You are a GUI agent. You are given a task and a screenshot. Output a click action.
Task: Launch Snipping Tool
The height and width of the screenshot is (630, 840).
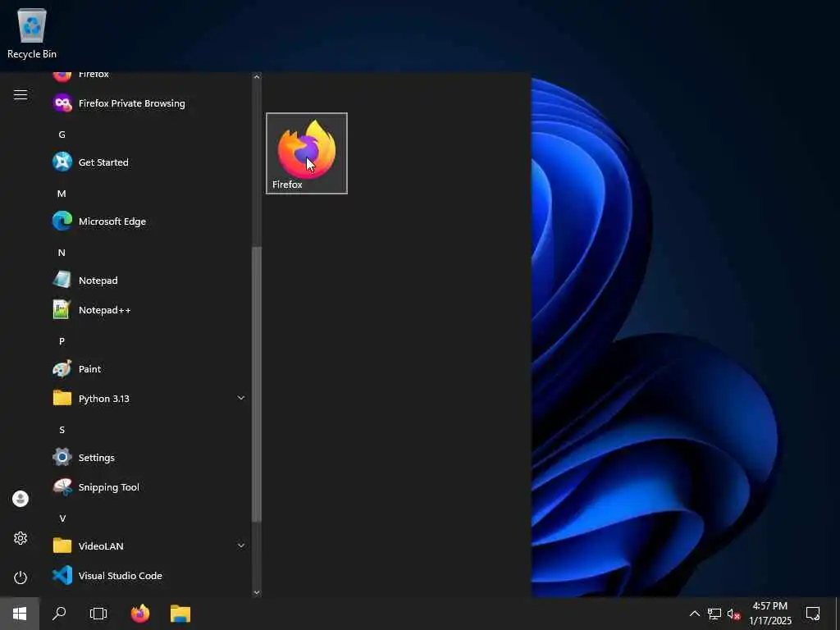148,487
